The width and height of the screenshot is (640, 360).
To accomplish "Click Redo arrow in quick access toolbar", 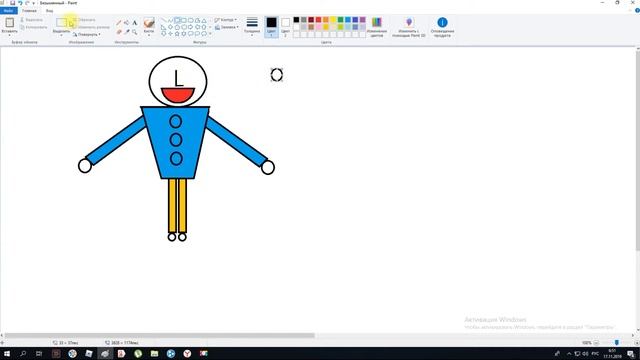I will (x=27, y=3).
